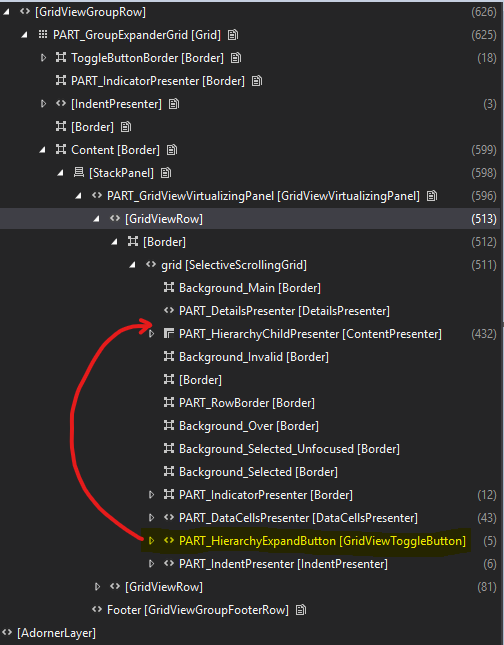Click the content presenter icon of PART_HierarchyChildPresenter
504x645 pixels.
click(169, 334)
